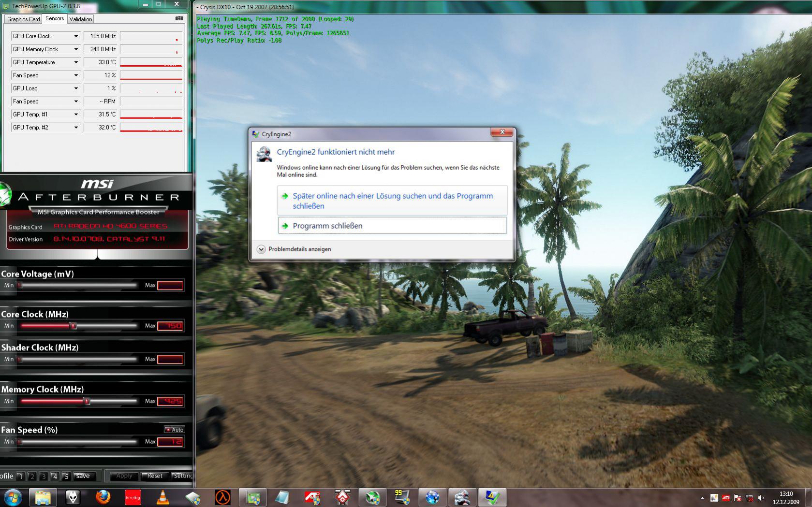This screenshot has height=507, width=812.
Task: Launch Firefox from the taskbar
Action: coord(103,497)
